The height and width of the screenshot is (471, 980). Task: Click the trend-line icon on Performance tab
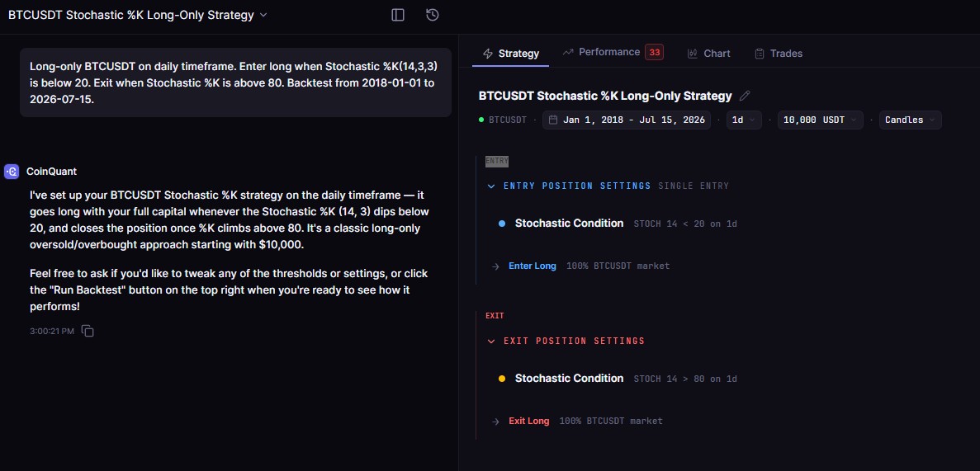coord(568,53)
